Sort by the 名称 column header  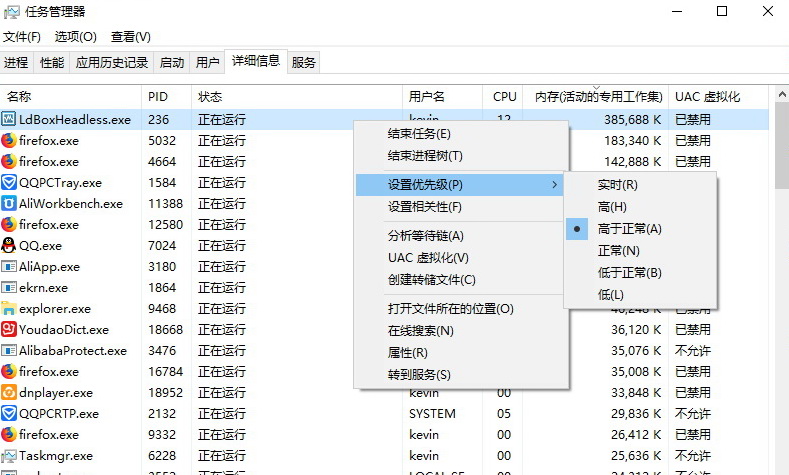click(70, 97)
